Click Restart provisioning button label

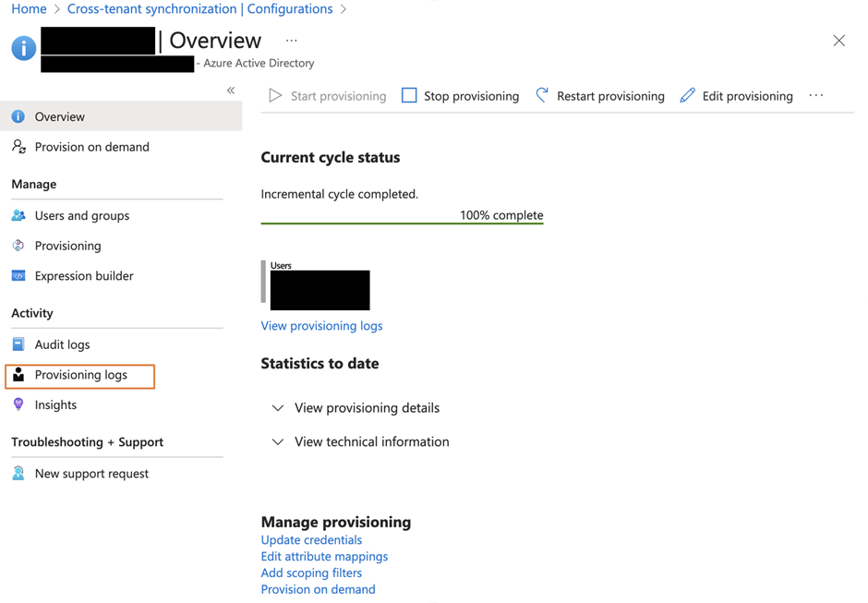(610, 96)
